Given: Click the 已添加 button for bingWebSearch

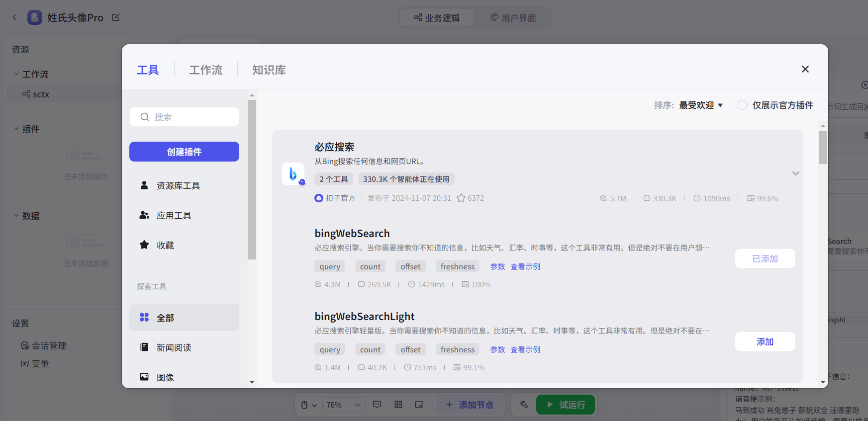Looking at the screenshot, I should coord(765,258).
